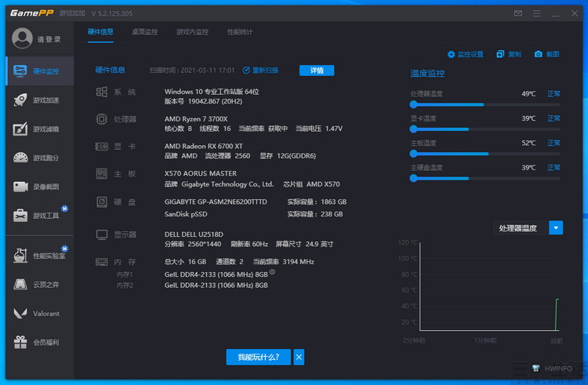Screen dimensions: 588x385
Task: Switch to 硬件信息 tab
Action: [x=100, y=32]
